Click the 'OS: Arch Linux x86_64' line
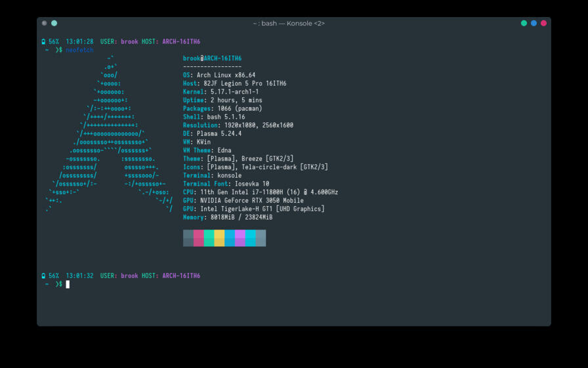 tap(219, 75)
